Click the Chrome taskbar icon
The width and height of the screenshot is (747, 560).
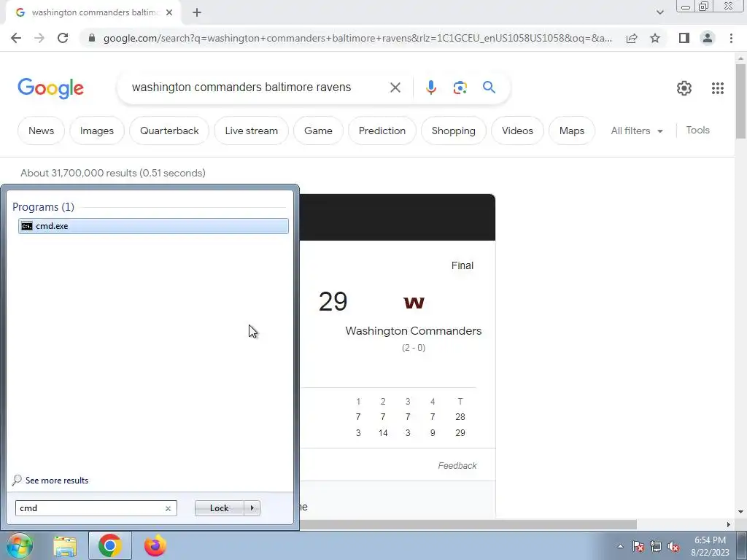coord(109,545)
